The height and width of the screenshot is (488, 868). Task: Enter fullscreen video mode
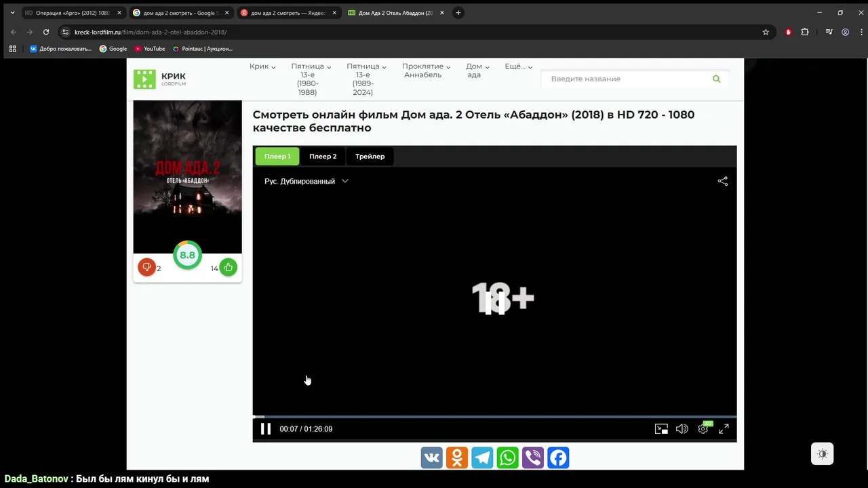click(x=724, y=429)
